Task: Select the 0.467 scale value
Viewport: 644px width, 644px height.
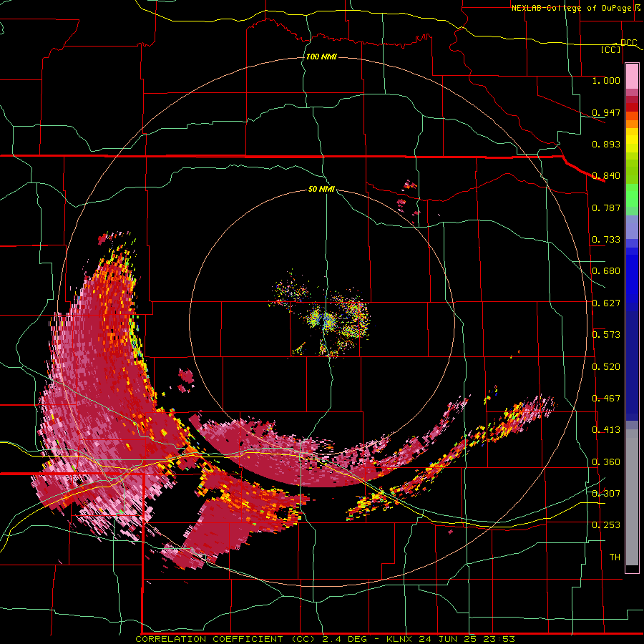Action: point(606,399)
